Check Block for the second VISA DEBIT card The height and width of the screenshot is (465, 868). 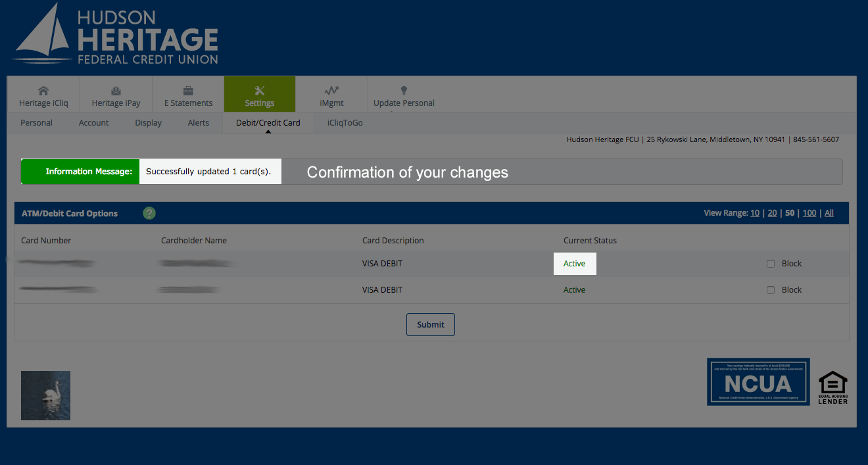(x=770, y=289)
